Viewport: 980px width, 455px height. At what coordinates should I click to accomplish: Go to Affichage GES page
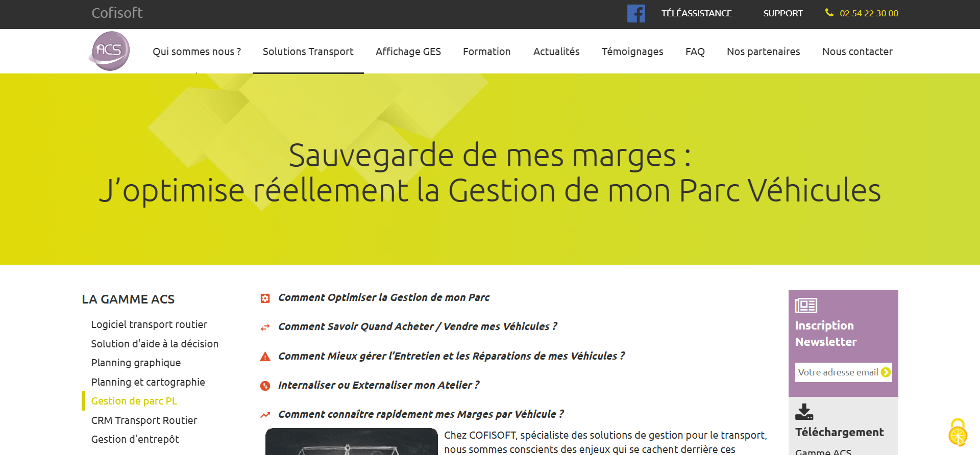pyautogui.click(x=408, y=52)
